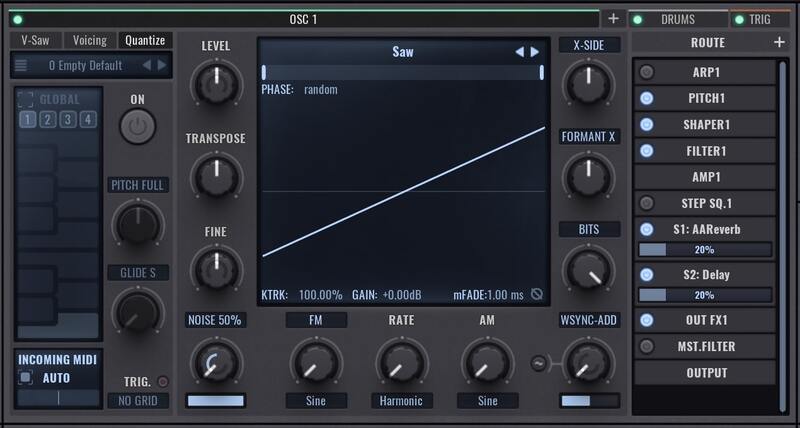Viewport: 800px width, 428px height.
Task: Click the Saw waveform name
Action: 403,52
